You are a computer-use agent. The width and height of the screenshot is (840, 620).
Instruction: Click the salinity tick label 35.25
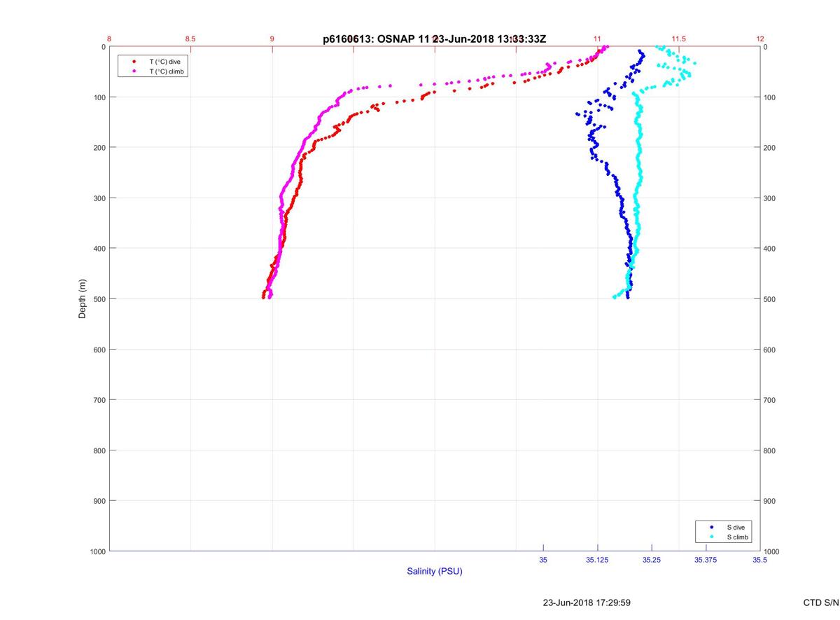652,560
